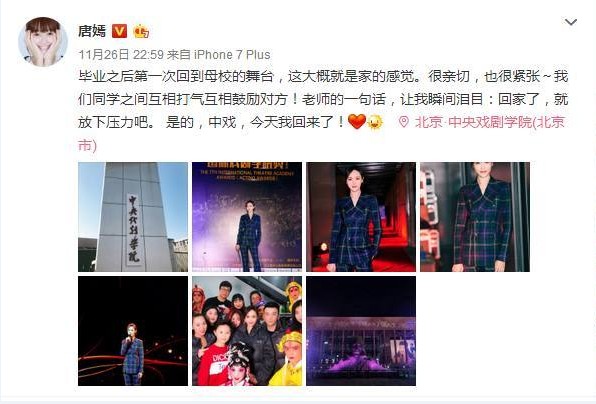Screen dimensions: 596x404
Task: Click the 市) location link continuation
Action: pyautogui.click(x=87, y=146)
